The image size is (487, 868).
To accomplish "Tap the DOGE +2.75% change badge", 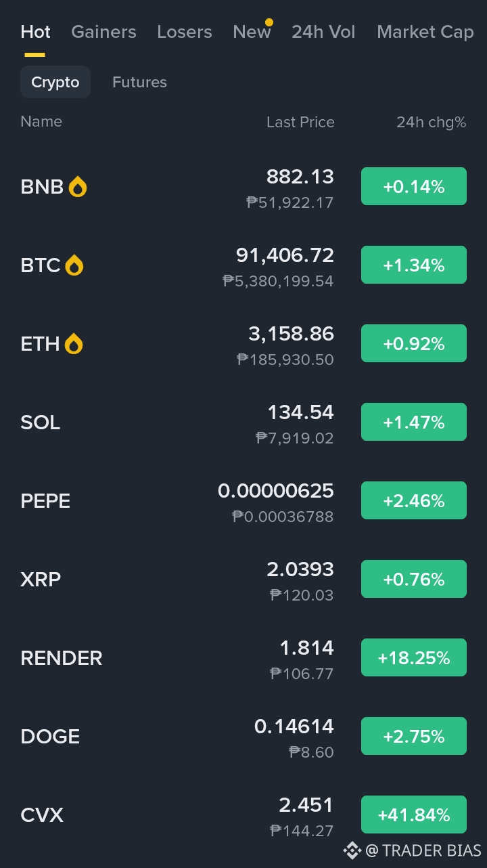I will (414, 736).
